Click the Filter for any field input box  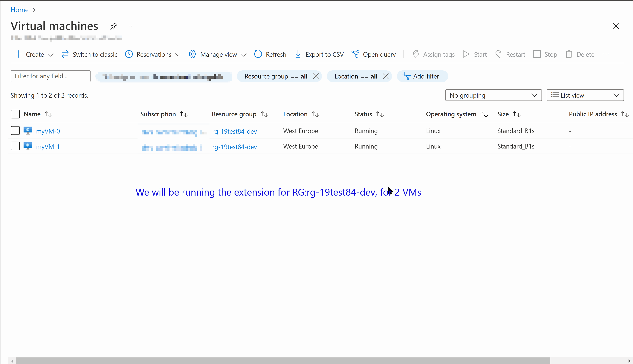pyautogui.click(x=50, y=76)
